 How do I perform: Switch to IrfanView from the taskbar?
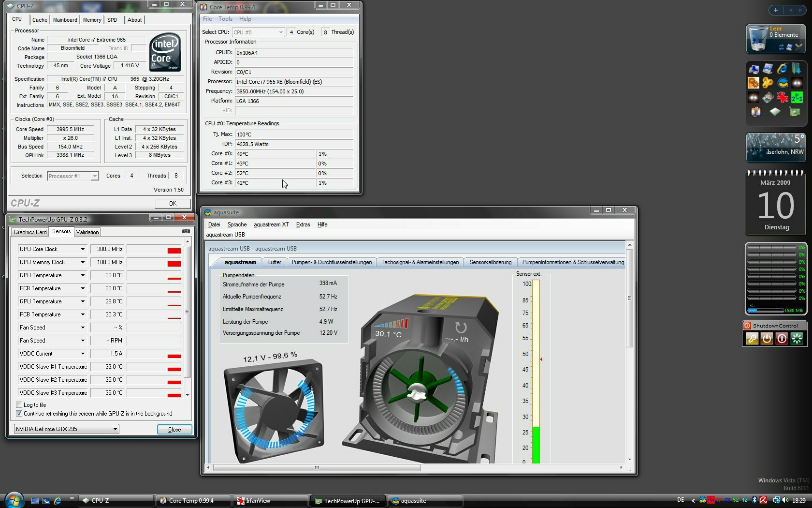tap(271, 501)
